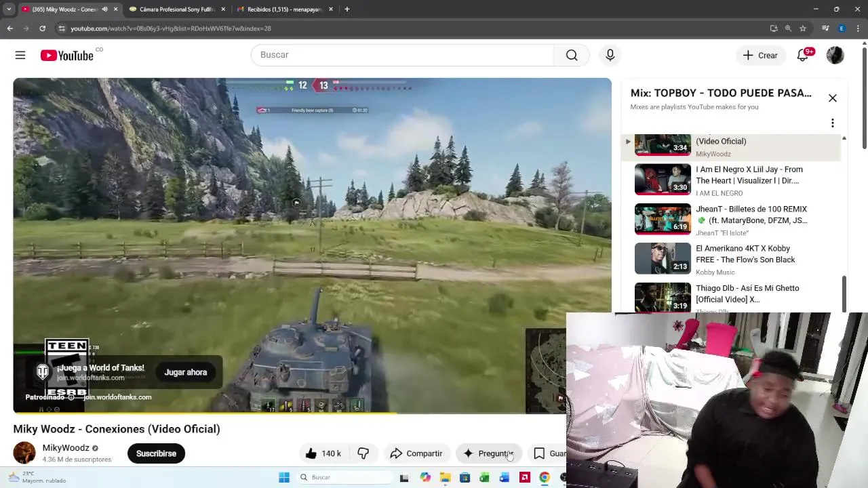Like the video with thumbs-up 140 k
868x488 pixels.
pos(323,453)
